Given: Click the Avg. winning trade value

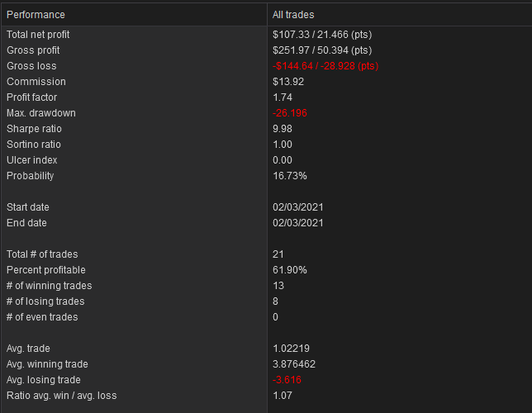Looking at the screenshot, I should [x=294, y=364].
